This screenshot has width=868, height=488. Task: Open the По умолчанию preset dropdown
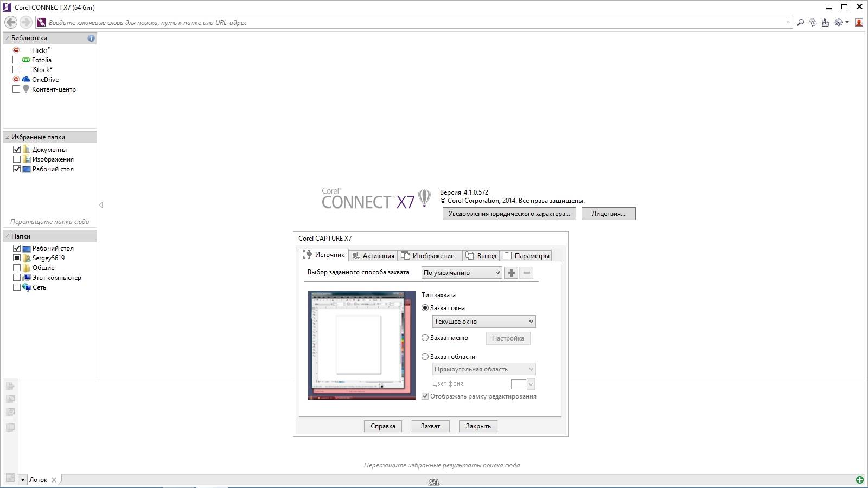click(462, 273)
